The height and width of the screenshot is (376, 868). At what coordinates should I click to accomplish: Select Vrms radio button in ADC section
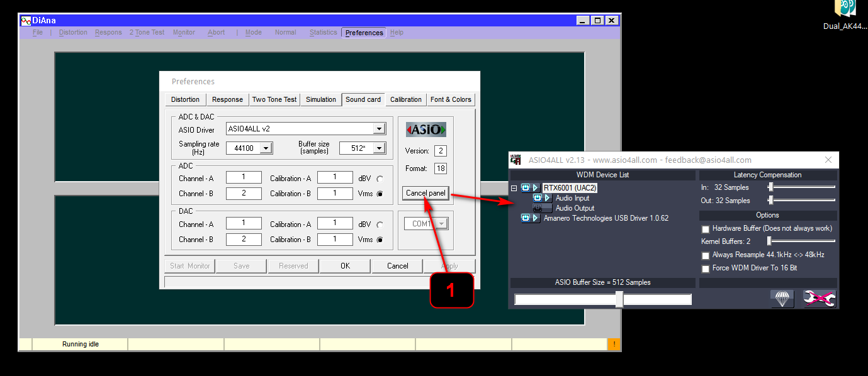point(380,194)
